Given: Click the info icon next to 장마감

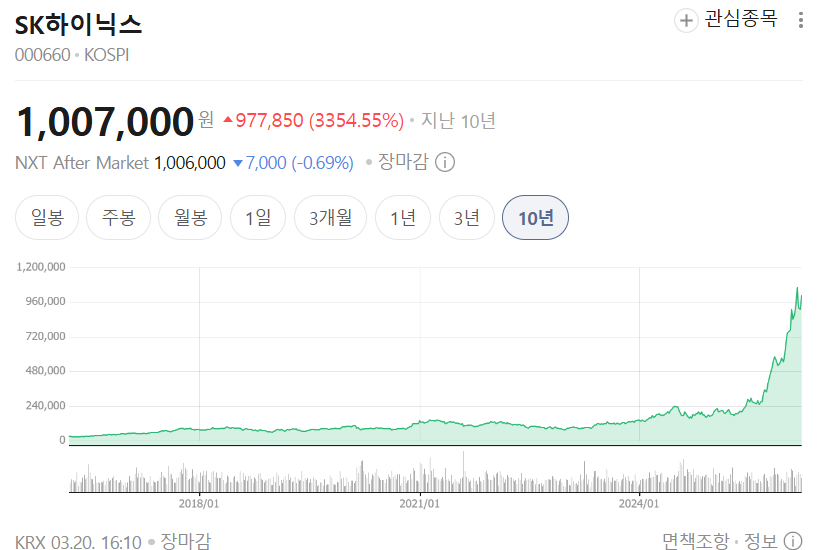Looking at the screenshot, I should [x=446, y=162].
